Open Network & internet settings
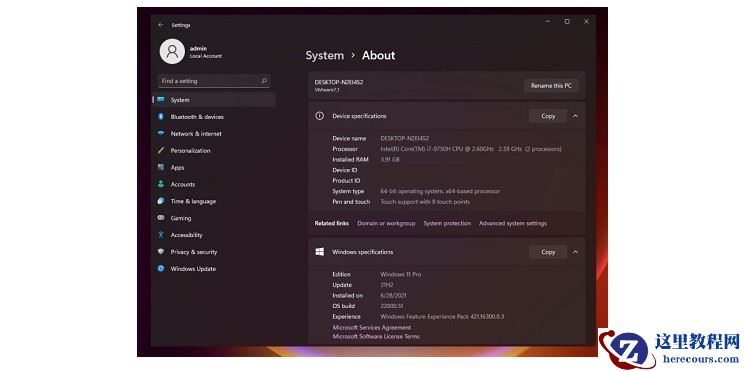This screenshot has width=745, height=371. [x=196, y=134]
